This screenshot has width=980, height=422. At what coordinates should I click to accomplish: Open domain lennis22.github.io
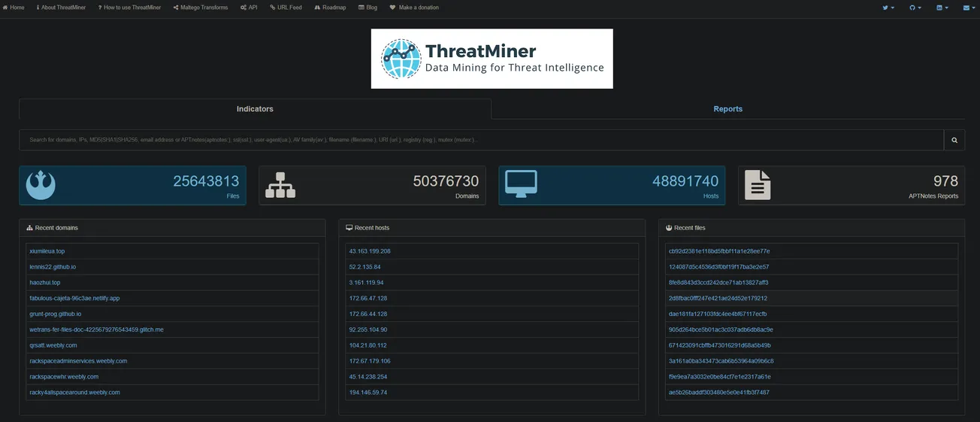pyautogui.click(x=53, y=267)
